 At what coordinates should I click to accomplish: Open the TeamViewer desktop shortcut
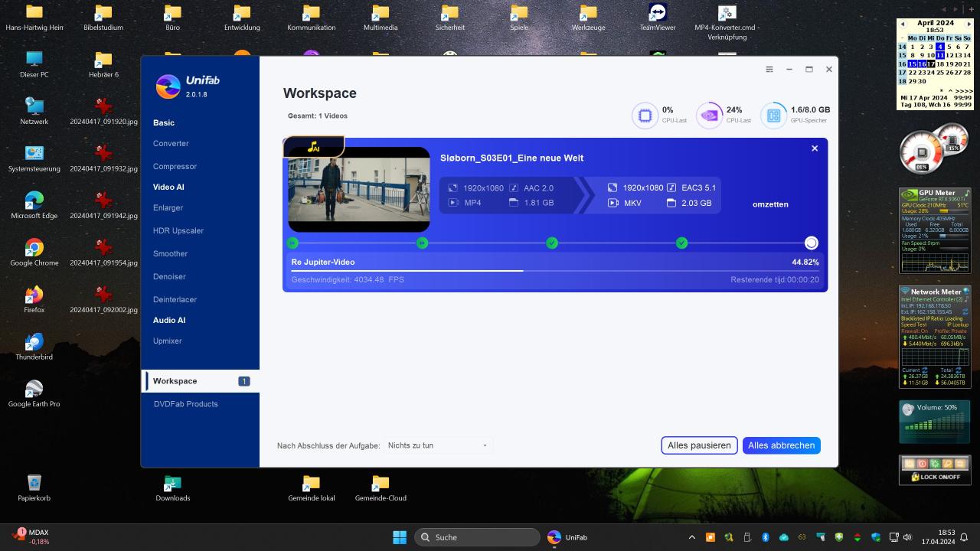[x=658, y=17]
